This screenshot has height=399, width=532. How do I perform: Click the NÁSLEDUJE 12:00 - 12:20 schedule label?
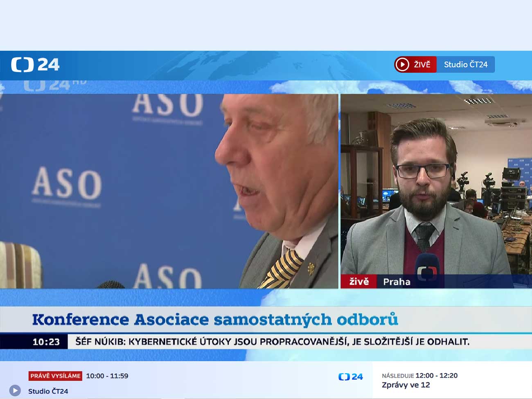click(419, 375)
